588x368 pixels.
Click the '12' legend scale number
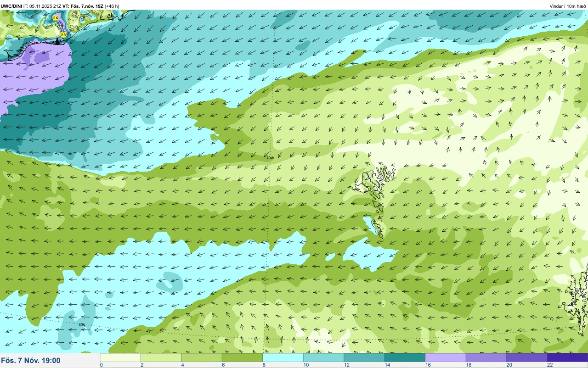(x=346, y=365)
